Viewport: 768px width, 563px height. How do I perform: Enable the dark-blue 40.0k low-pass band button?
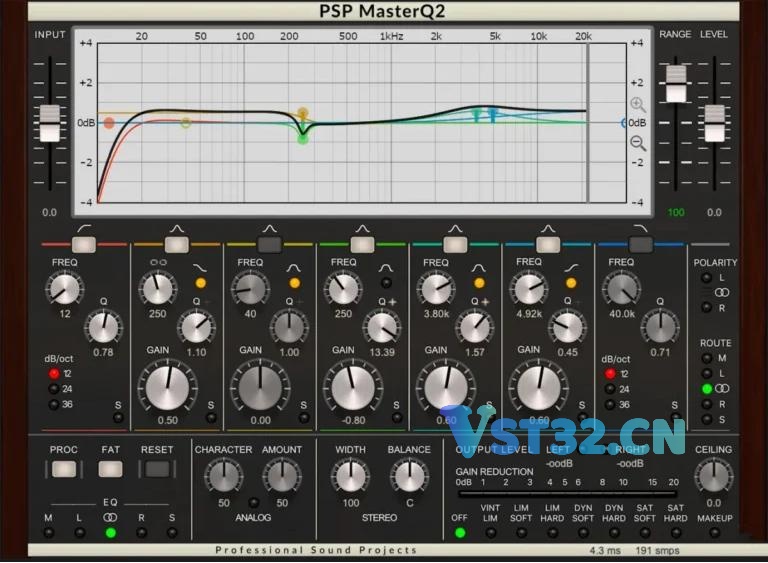point(640,244)
